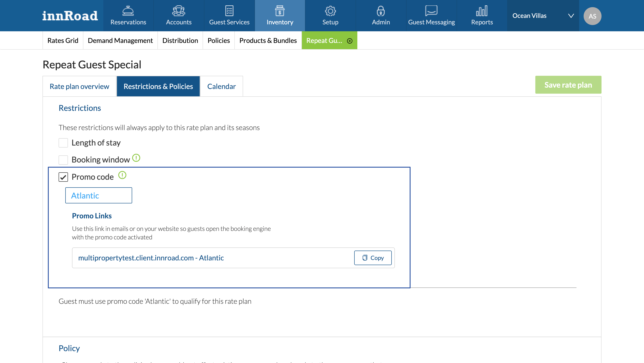Image resolution: width=644 pixels, height=363 pixels.
Task: Uncheck the Promo code checkbox
Action: [63, 177]
